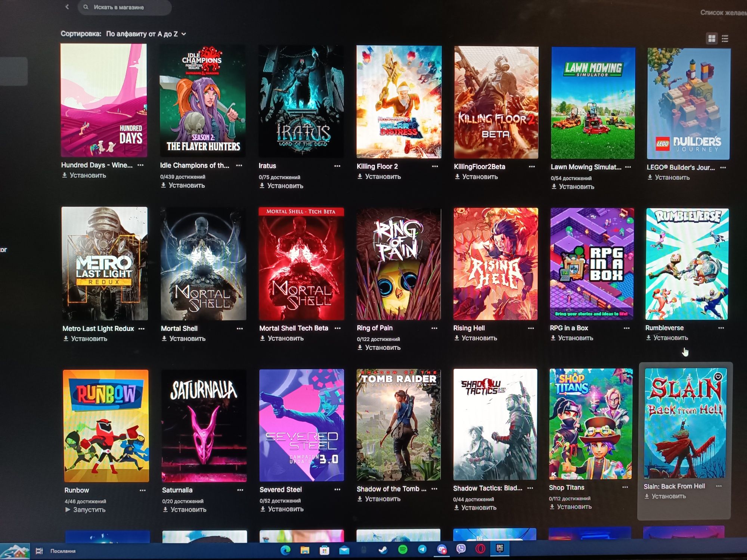Install Shadow of the Tomb Raider
747x560 pixels.
click(379, 499)
